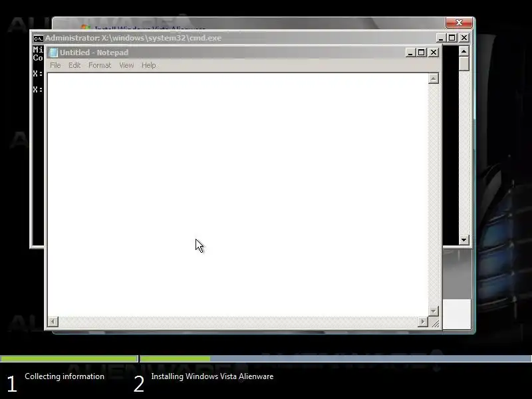Minimize the Untitled - Notepad window

[x=410, y=53]
